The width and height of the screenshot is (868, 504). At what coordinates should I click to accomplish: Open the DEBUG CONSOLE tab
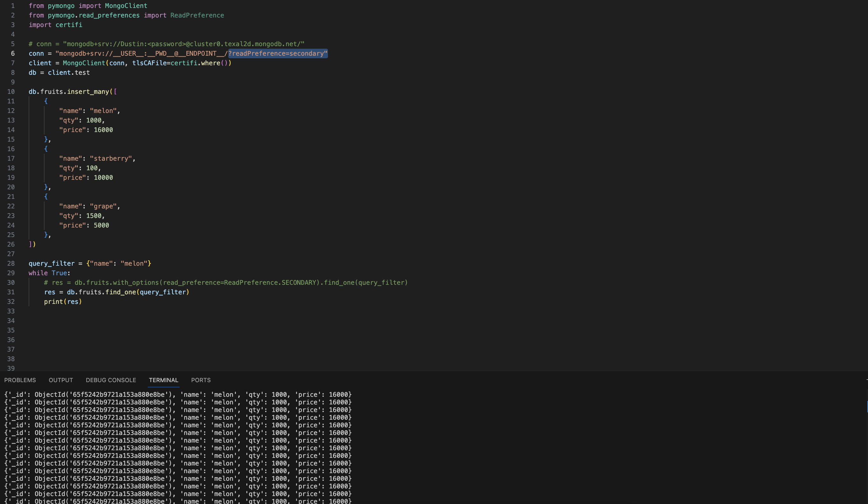point(111,380)
